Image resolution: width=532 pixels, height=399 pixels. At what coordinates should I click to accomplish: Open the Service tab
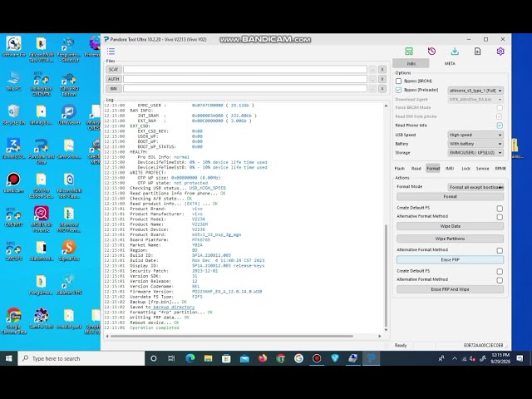(x=482, y=168)
